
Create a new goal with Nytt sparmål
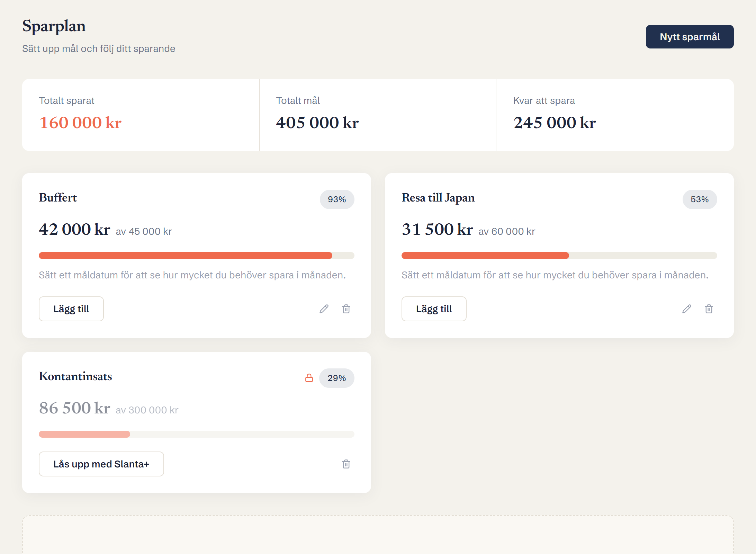tap(690, 37)
